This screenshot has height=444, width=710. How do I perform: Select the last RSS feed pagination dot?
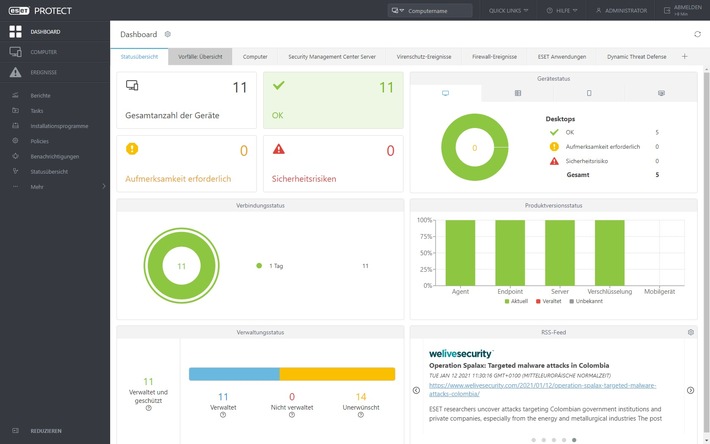574,439
